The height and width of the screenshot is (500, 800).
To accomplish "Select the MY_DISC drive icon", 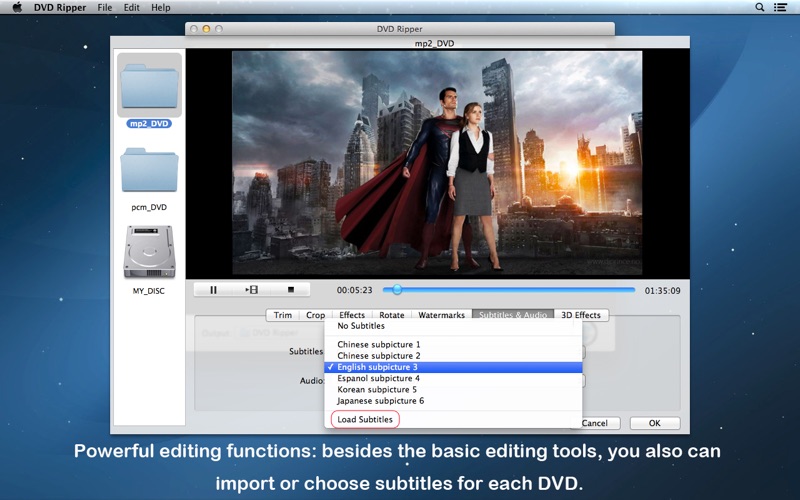I will [149, 252].
